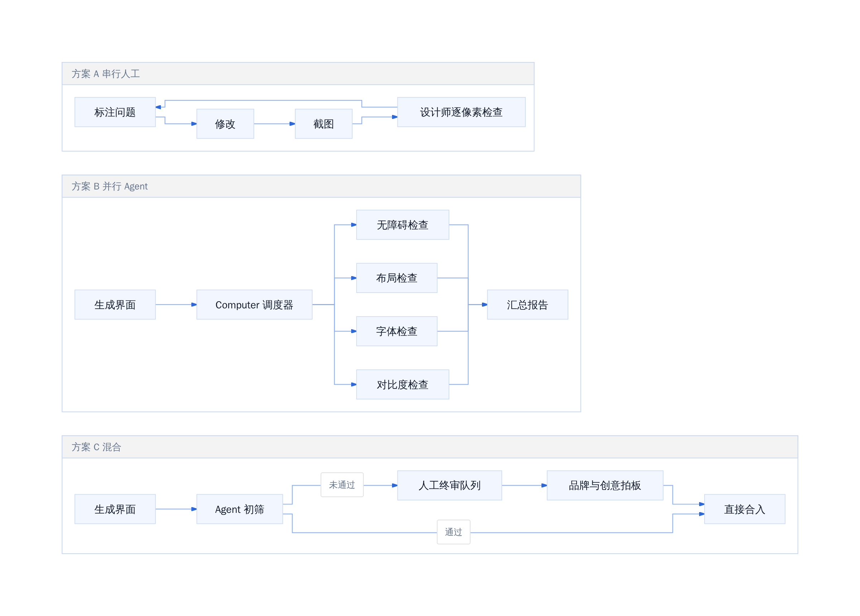
Task: Select the 无障碍检查 node
Action: coord(403,225)
